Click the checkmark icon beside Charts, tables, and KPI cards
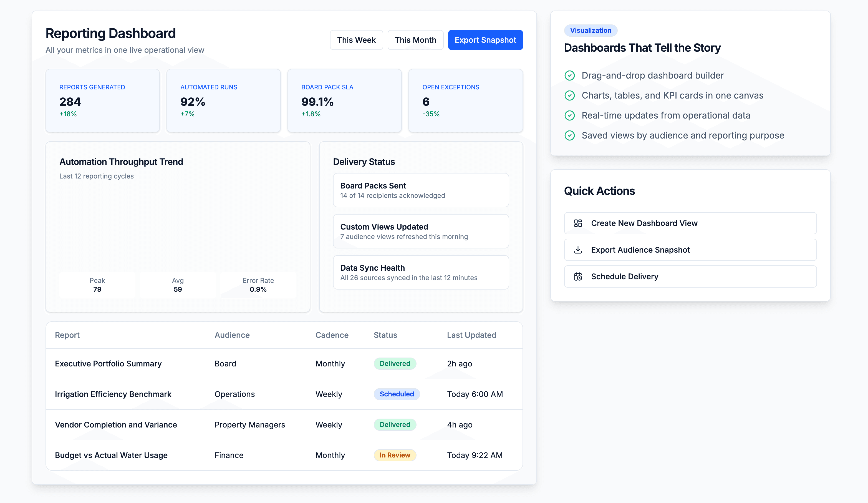Viewport: 868px width, 503px height. tap(570, 95)
